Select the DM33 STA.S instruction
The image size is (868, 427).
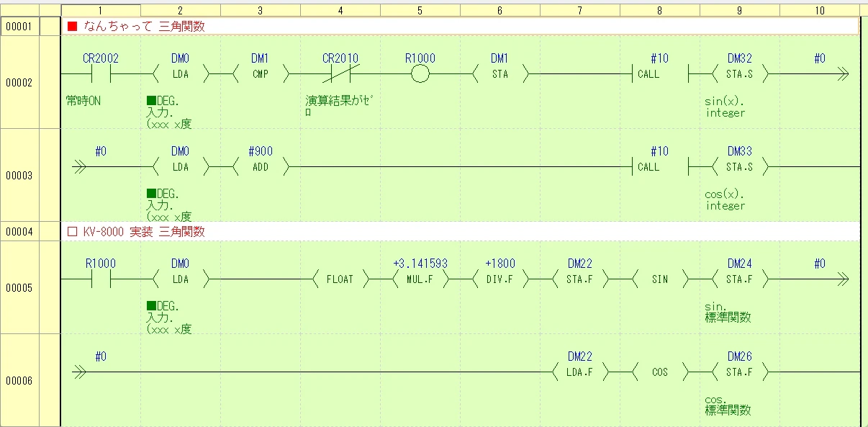[x=740, y=167]
